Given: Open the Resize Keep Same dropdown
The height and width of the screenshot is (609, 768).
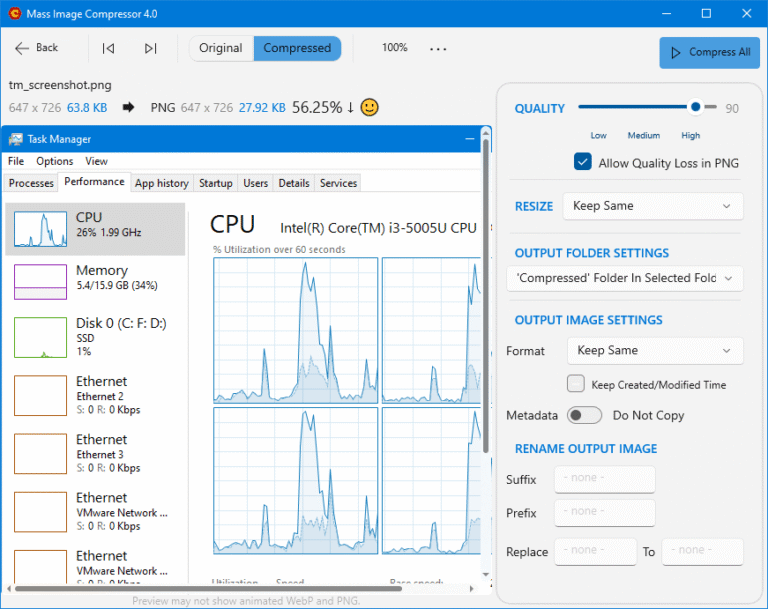Looking at the screenshot, I should click(x=652, y=206).
